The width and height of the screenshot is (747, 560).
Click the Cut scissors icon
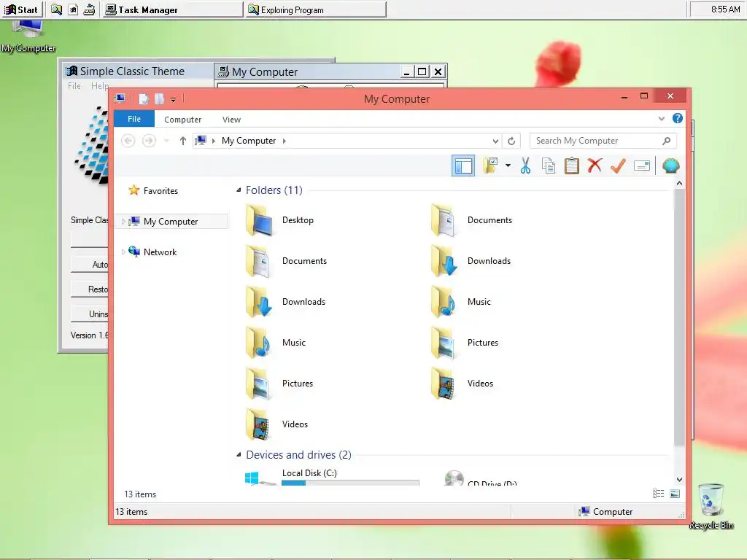pyautogui.click(x=525, y=166)
